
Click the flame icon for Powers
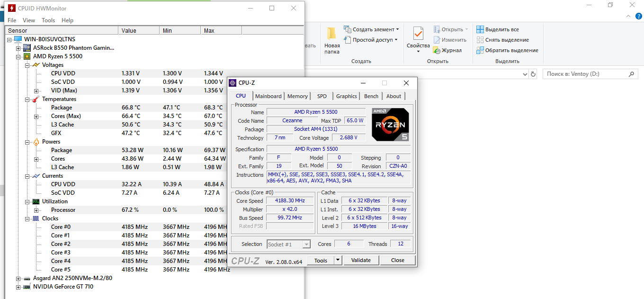pos(36,142)
